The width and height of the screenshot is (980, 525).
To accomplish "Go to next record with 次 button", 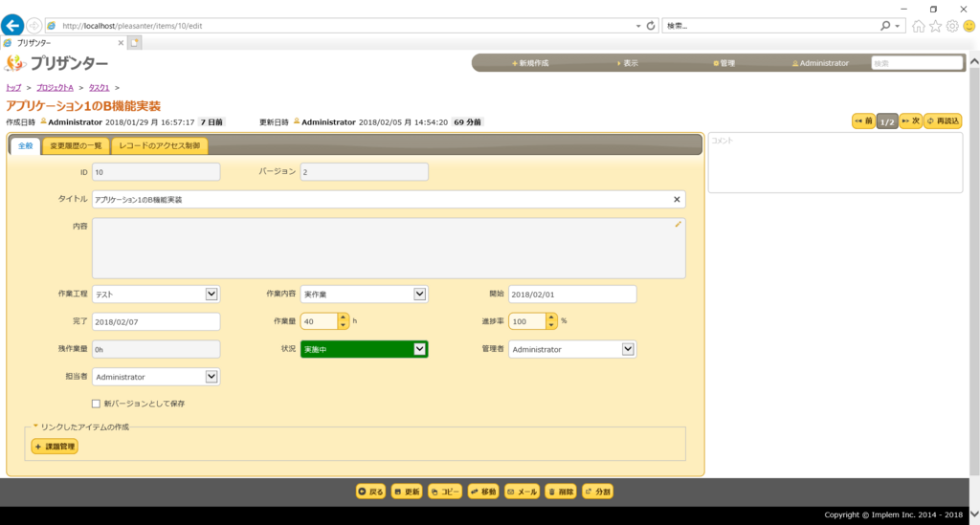I will point(911,121).
